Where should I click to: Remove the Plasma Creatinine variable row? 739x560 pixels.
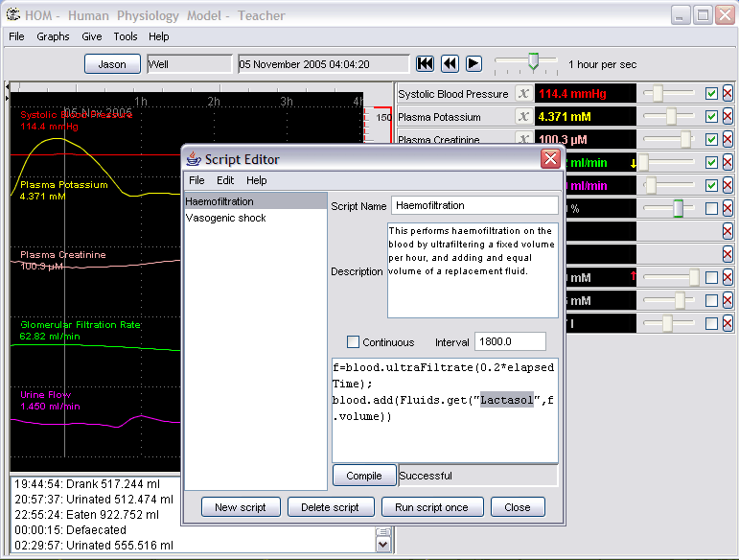(727, 140)
